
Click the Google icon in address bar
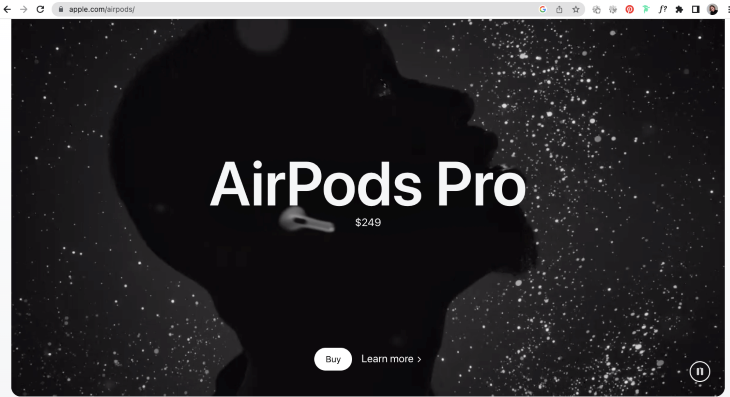point(542,9)
